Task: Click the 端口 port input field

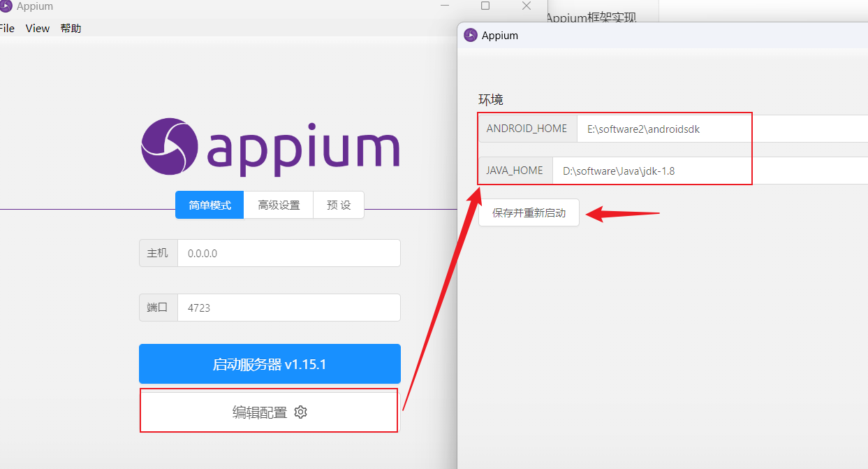Action: point(289,308)
